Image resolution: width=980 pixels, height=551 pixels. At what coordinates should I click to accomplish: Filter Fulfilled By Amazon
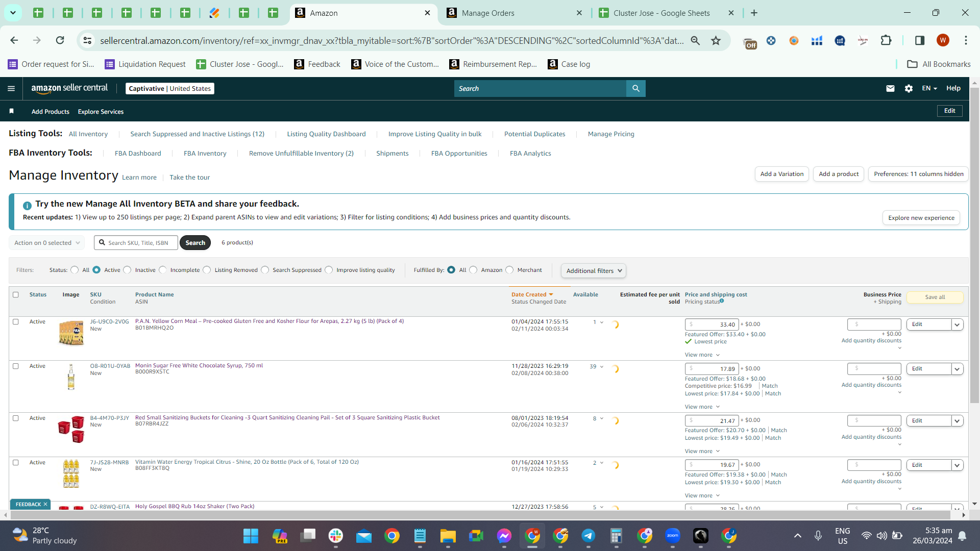(474, 270)
